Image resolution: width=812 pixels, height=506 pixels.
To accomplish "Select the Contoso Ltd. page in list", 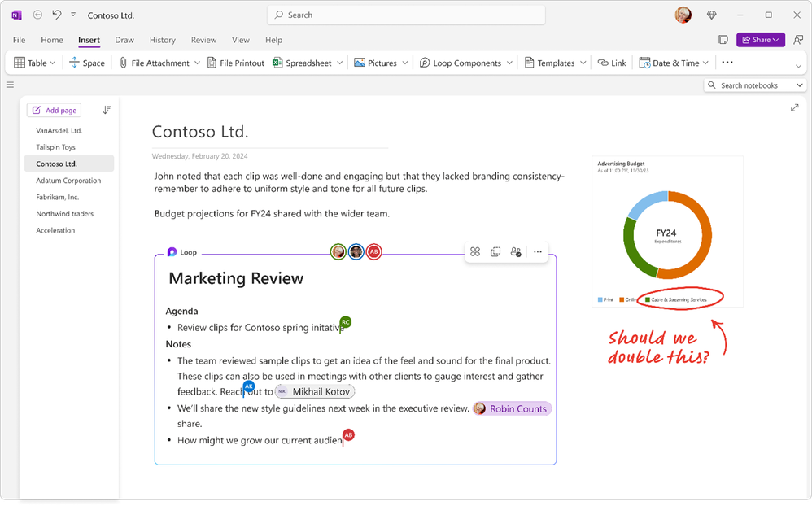I will point(69,164).
